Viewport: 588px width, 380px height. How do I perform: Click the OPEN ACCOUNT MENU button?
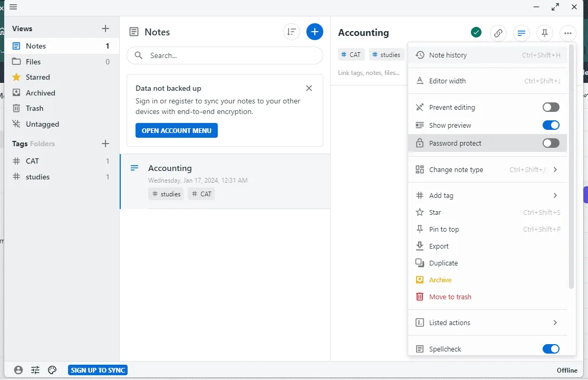177,130
